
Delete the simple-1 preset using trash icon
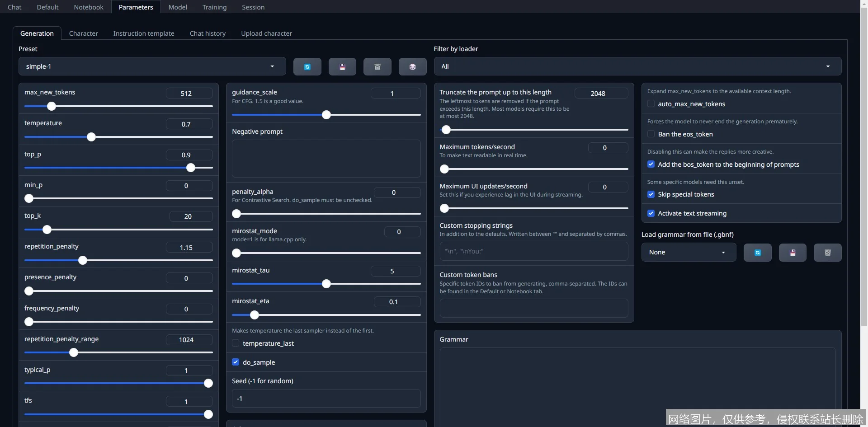(377, 67)
